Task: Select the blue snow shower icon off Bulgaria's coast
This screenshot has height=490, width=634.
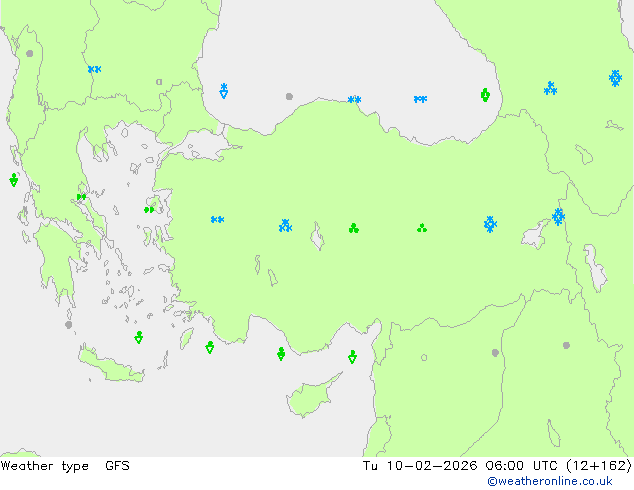Action: pyautogui.click(x=224, y=91)
